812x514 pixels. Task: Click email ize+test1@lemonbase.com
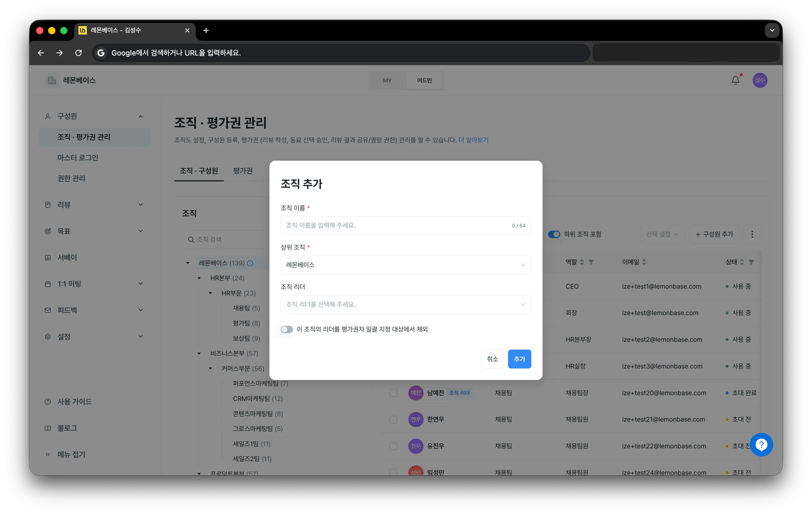pos(661,286)
